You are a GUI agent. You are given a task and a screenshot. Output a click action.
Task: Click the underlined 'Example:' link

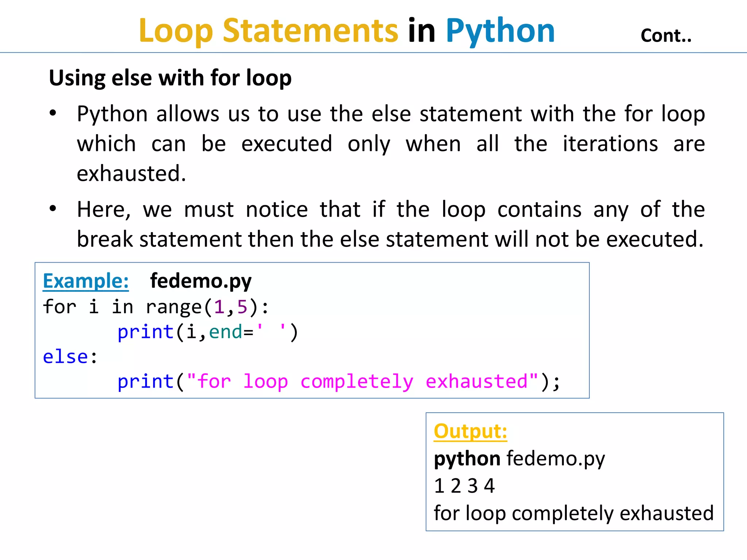[x=86, y=281]
